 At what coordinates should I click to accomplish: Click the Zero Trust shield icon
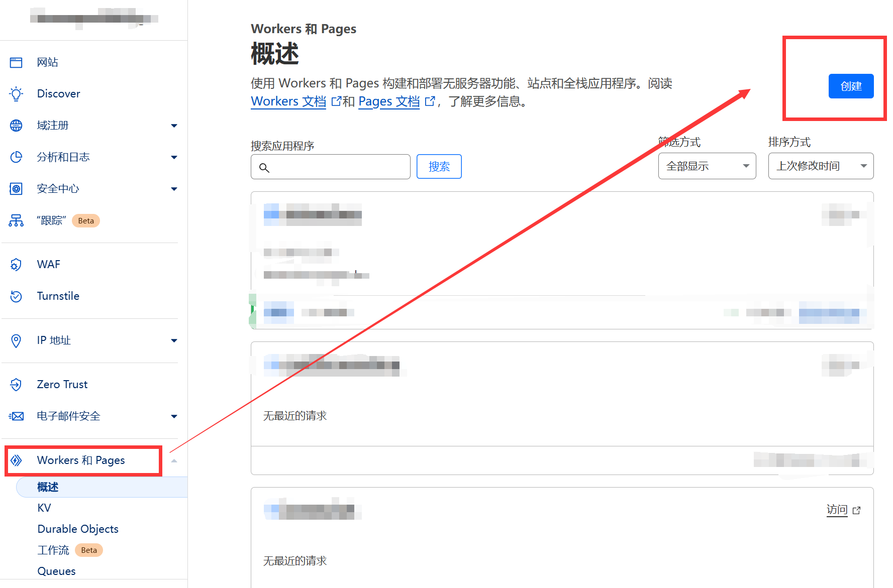[16, 385]
